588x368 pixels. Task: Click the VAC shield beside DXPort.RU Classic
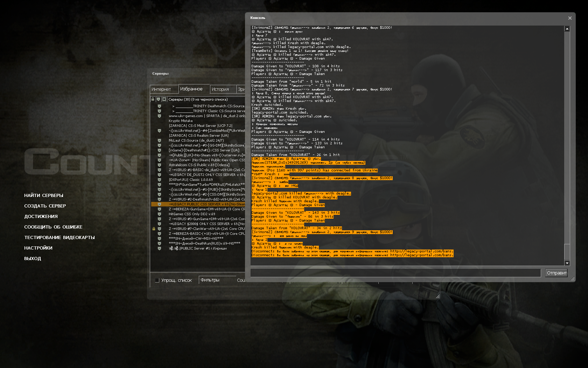tap(159, 180)
